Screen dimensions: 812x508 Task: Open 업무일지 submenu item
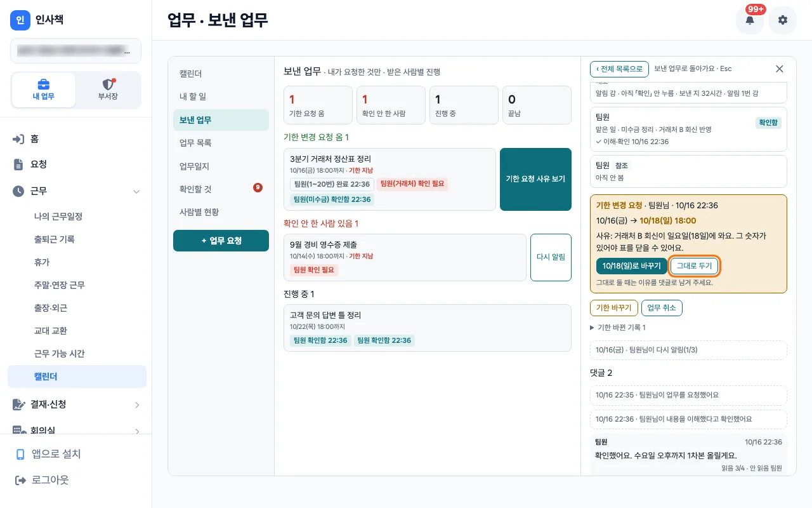point(221,166)
